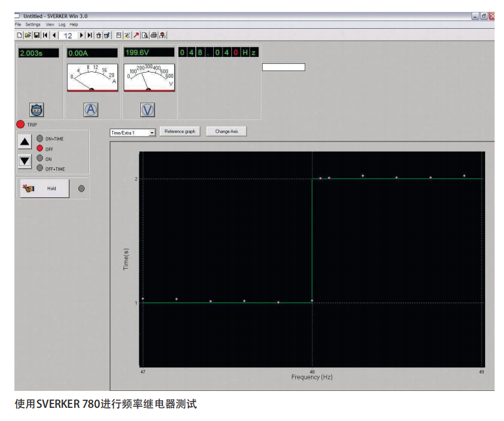Click the Reference graph button
504x421 pixels.
point(180,132)
